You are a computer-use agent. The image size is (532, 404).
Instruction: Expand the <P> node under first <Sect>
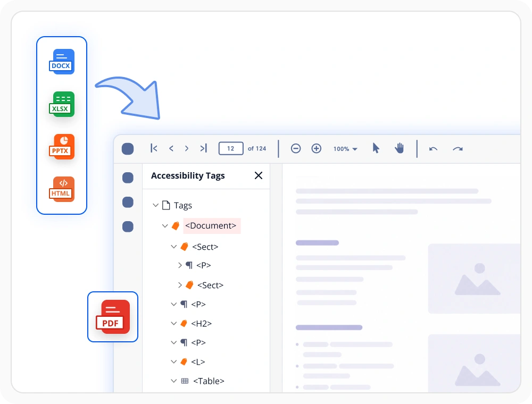click(x=180, y=265)
